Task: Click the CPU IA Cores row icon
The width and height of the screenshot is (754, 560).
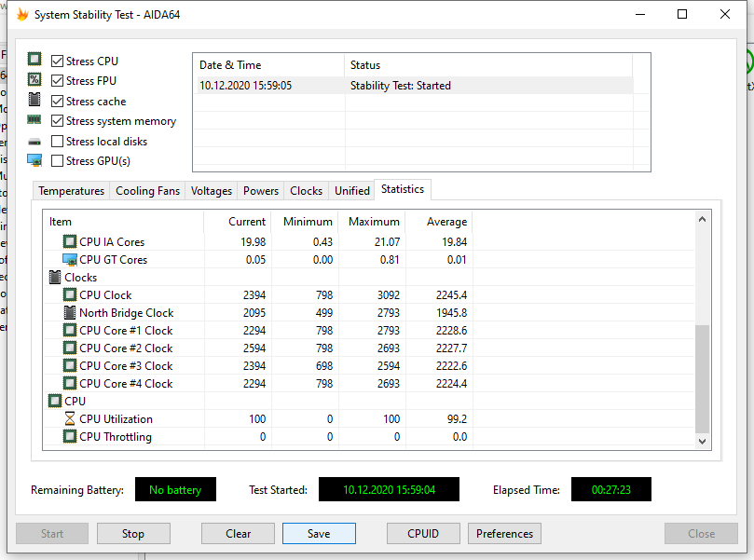Action: coord(70,241)
